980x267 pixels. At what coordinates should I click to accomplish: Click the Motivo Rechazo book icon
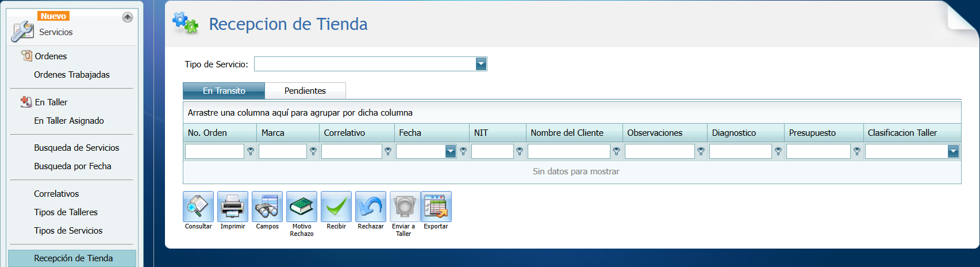click(x=302, y=207)
